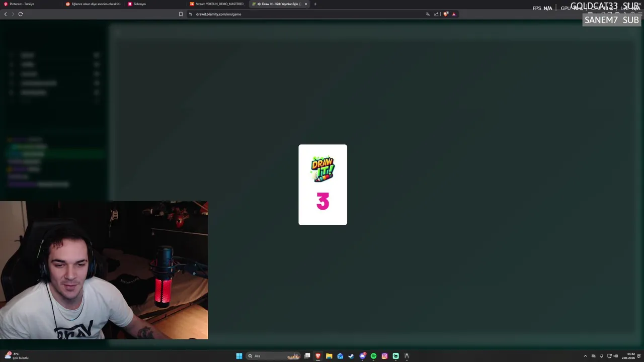Screen dimensions: 644x362
Task: Open File Explorer from taskbar
Action: click(329, 356)
